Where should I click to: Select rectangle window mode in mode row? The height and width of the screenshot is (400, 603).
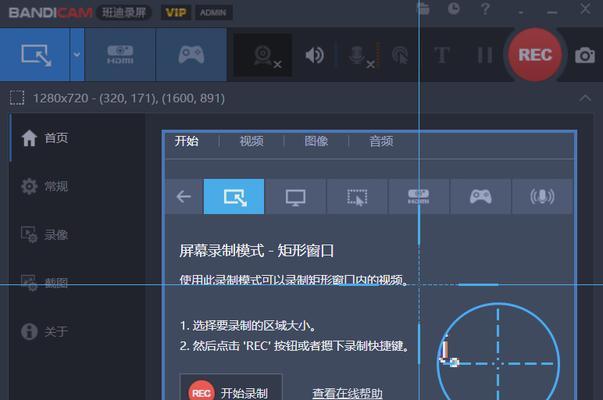[x=234, y=197]
